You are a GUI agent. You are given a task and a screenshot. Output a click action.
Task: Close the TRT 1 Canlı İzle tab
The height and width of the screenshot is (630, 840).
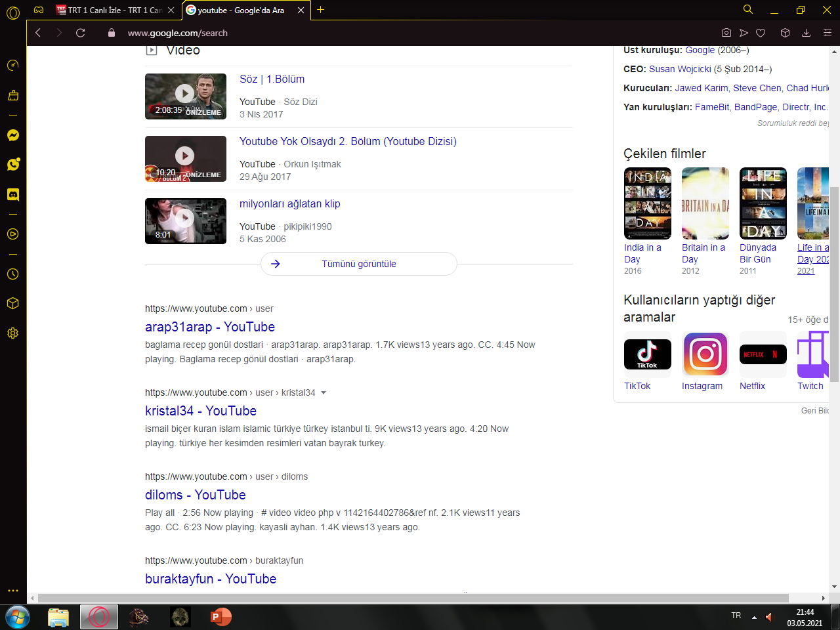point(171,10)
